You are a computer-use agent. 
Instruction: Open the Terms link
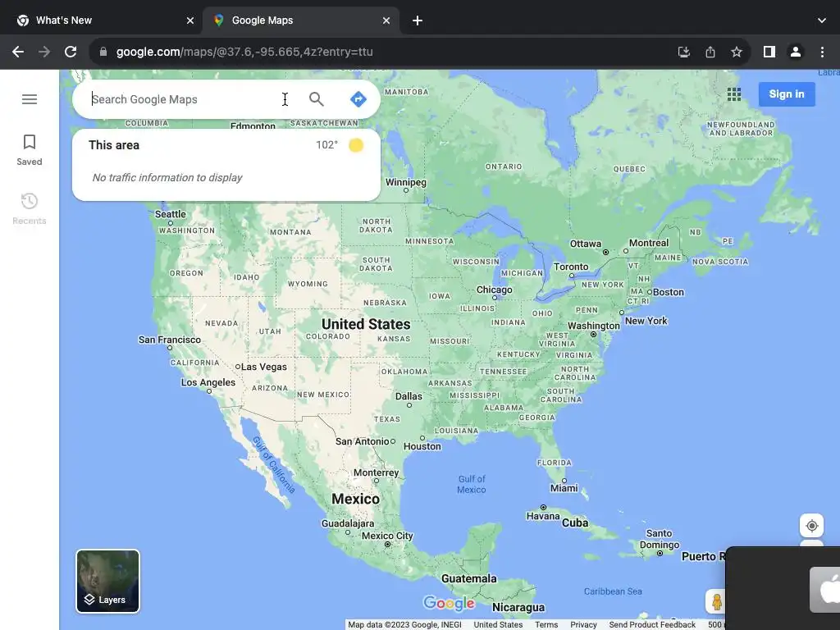pos(546,624)
